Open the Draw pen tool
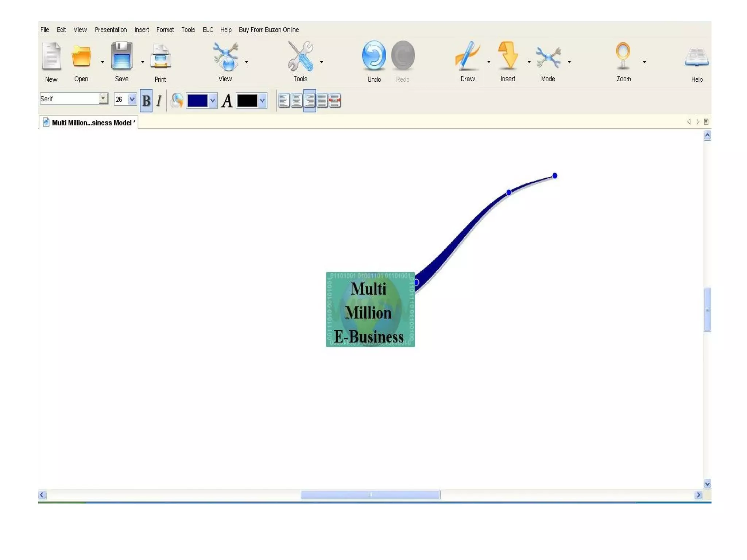 pyautogui.click(x=467, y=56)
